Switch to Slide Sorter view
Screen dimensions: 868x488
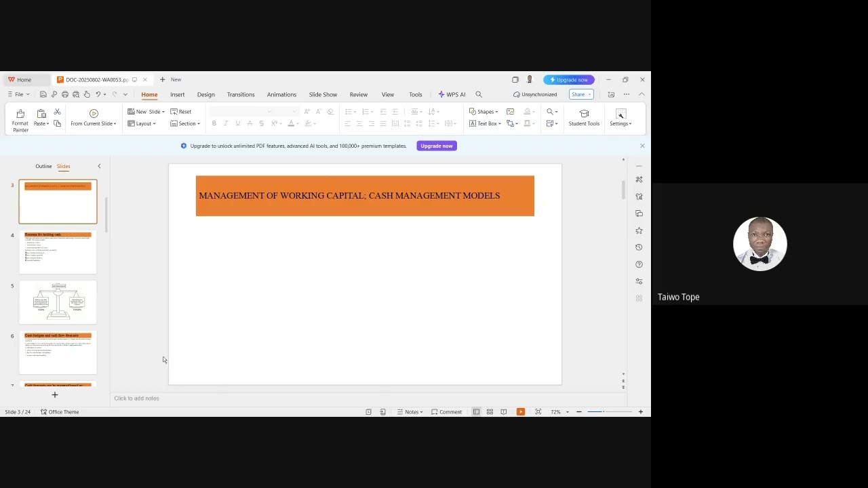490,412
